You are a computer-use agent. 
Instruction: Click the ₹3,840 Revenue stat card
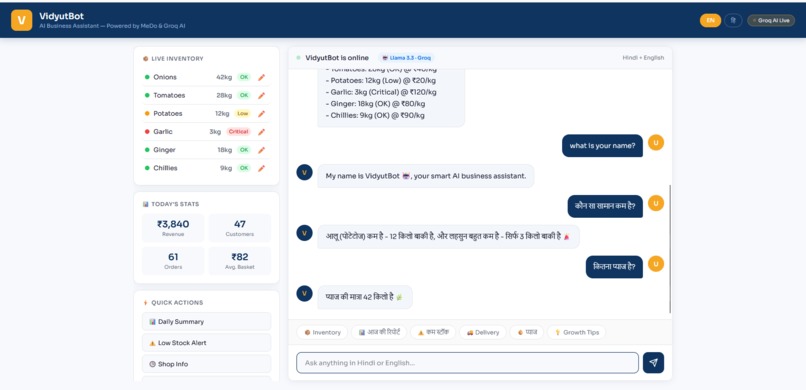(x=173, y=228)
